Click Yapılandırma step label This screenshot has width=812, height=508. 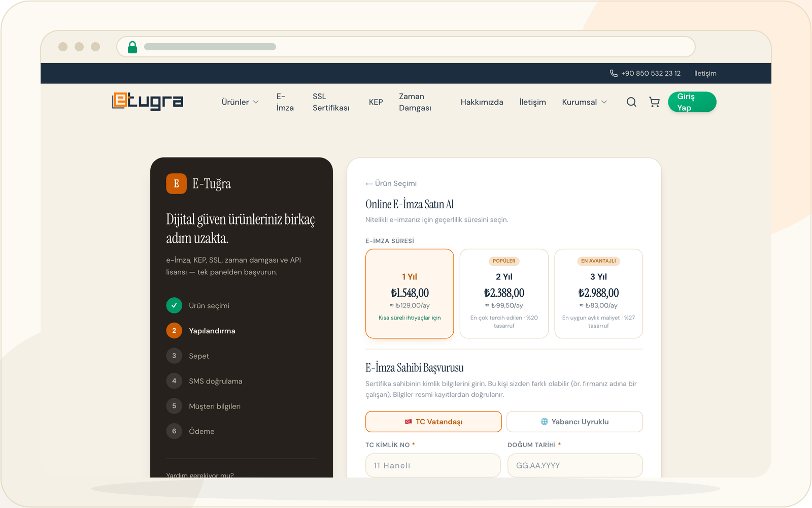coord(212,331)
